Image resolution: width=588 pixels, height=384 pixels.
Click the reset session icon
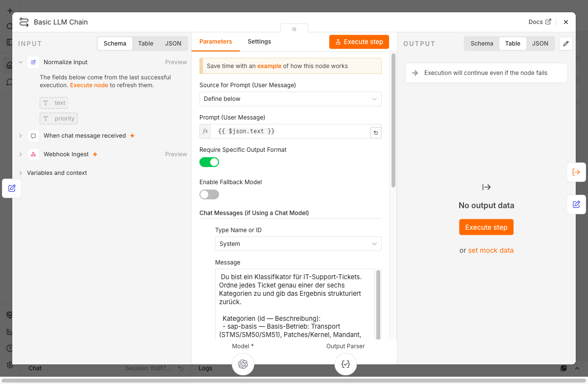click(180, 368)
